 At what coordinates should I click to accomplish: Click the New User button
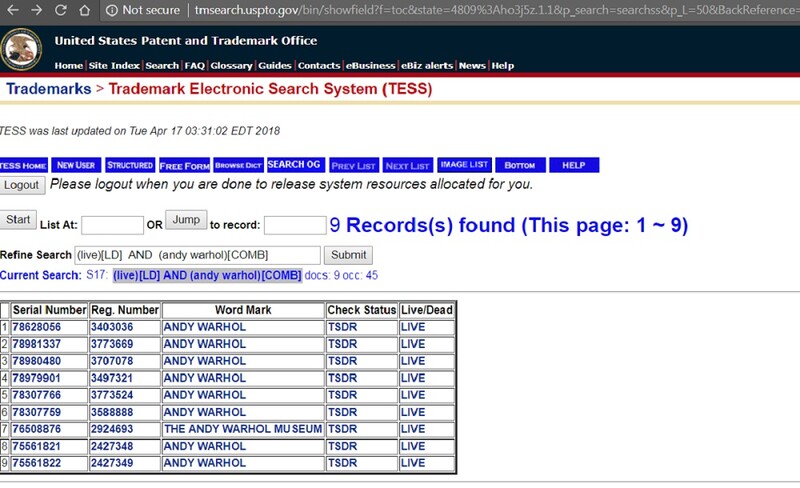tap(76, 165)
